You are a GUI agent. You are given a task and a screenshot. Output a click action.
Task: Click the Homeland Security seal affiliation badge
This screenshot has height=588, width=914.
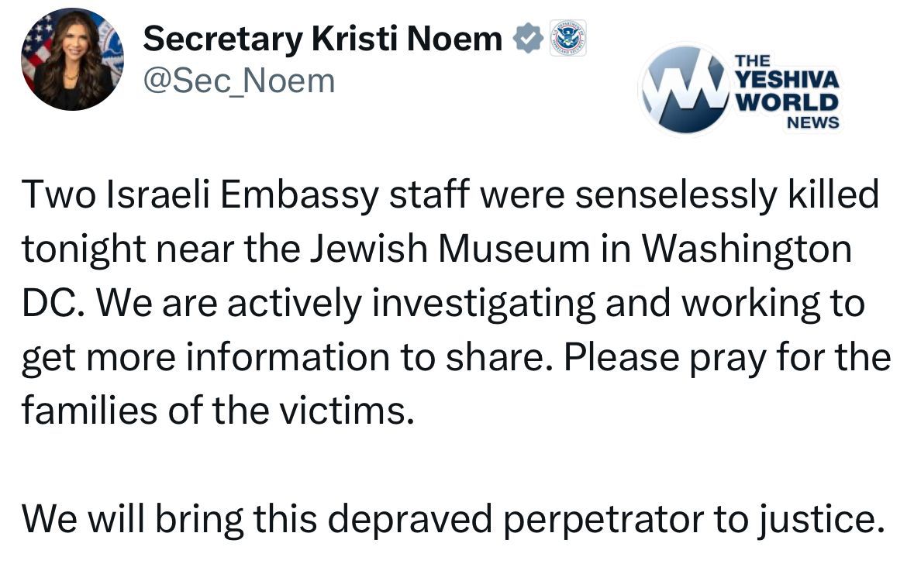coord(568,38)
